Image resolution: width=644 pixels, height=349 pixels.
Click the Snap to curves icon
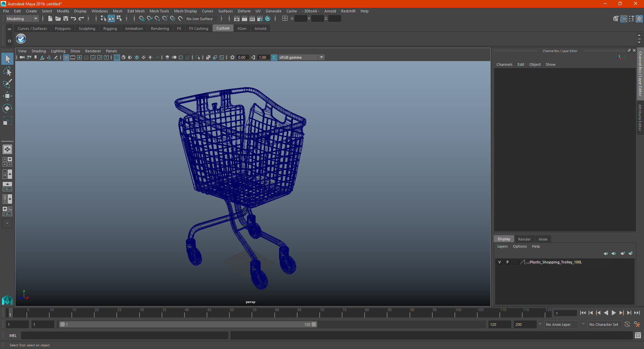[150, 19]
